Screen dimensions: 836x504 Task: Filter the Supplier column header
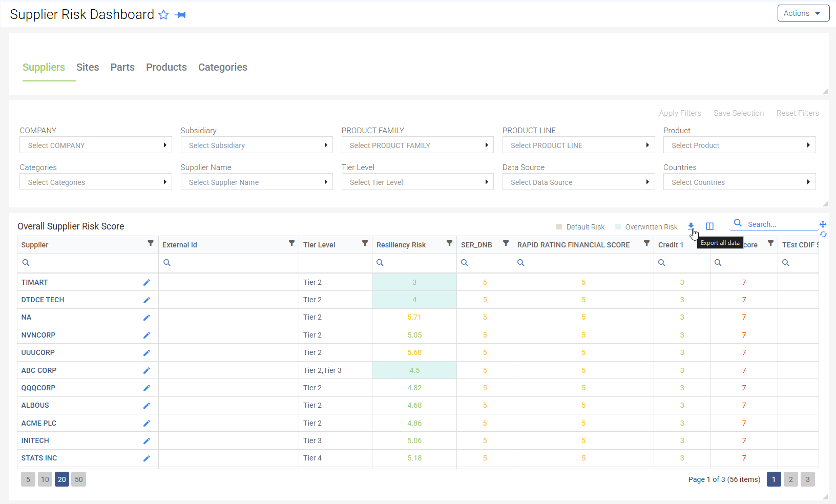[151, 243]
